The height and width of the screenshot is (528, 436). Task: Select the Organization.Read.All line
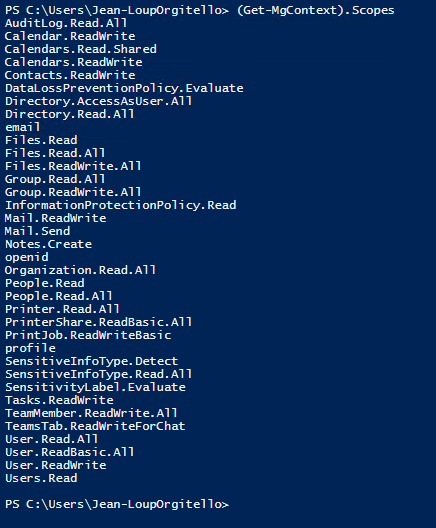point(80,270)
